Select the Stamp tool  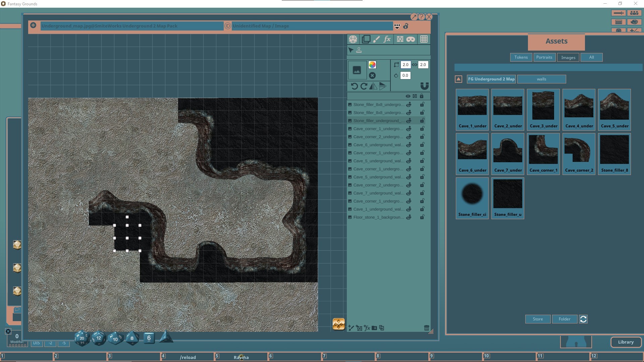pos(359,50)
